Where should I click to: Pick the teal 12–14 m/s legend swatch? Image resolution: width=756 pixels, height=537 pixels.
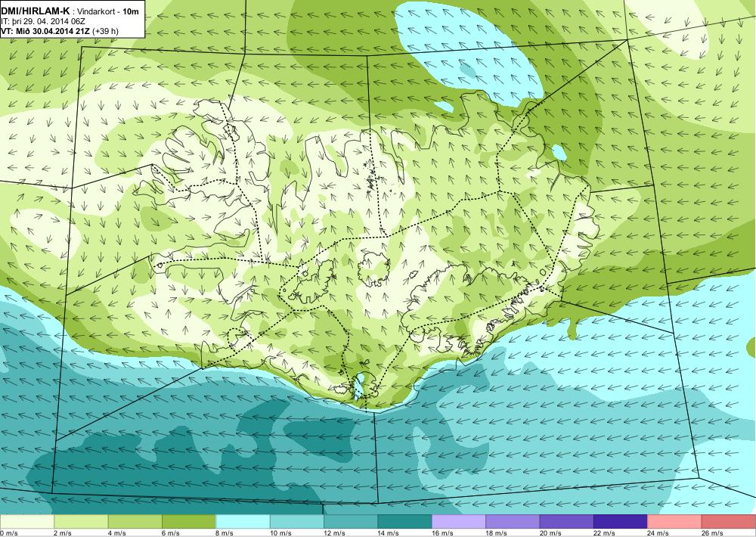351,522
